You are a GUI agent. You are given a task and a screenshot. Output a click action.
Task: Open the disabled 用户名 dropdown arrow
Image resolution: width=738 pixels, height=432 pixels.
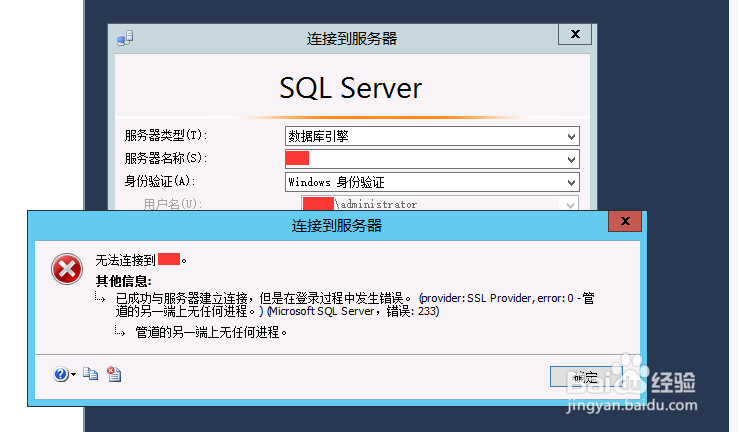pos(570,205)
